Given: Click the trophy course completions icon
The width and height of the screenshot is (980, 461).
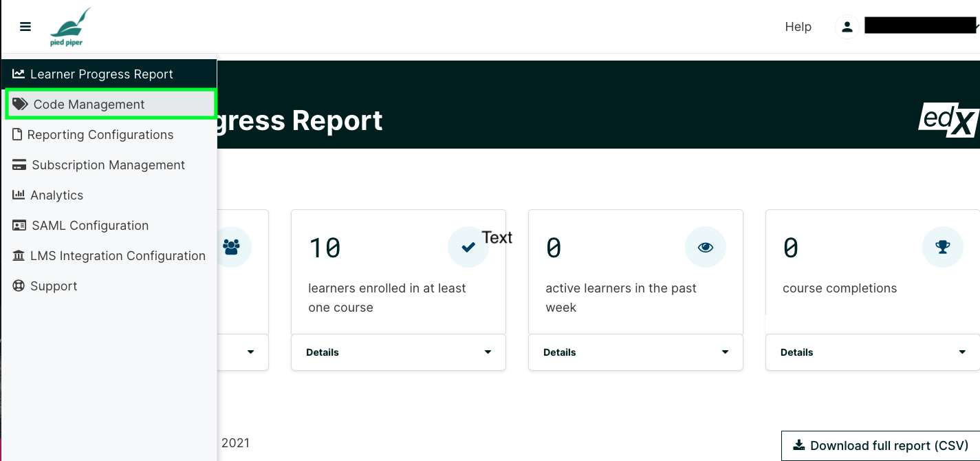Looking at the screenshot, I should click(x=943, y=247).
